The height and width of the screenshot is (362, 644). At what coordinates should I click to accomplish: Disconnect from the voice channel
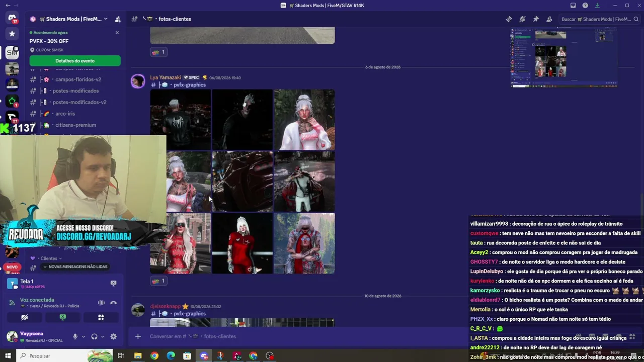pos(114,303)
